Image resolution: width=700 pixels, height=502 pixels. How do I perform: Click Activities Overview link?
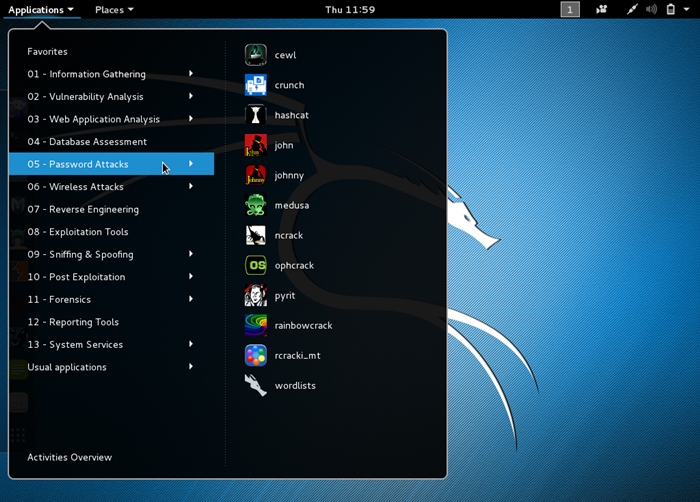coord(69,457)
